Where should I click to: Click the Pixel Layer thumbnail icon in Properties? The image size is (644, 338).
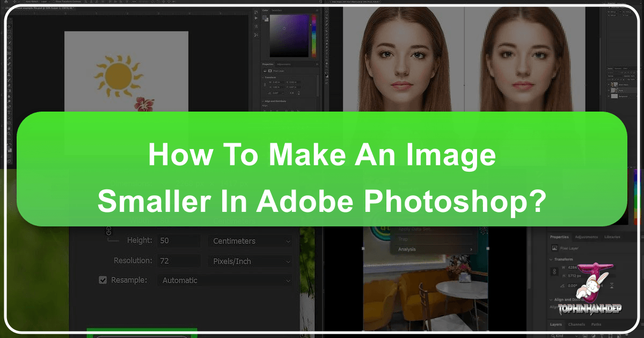554,248
